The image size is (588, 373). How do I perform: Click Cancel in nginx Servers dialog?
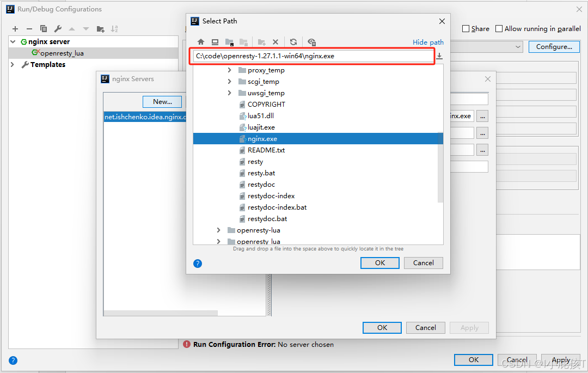[426, 328]
